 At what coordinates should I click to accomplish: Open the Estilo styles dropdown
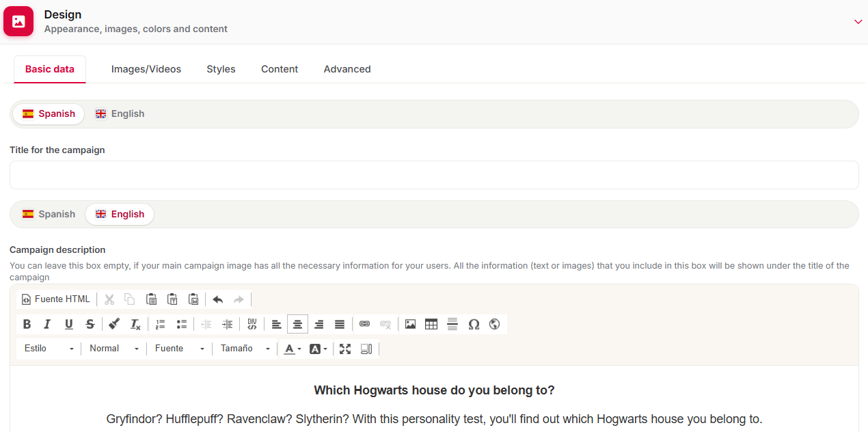(x=49, y=349)
